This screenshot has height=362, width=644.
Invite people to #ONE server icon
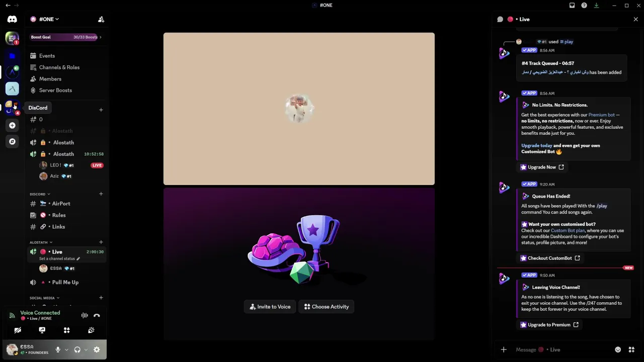tap(101, 19)
